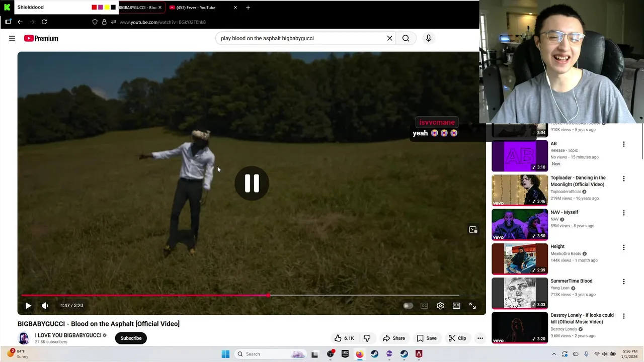The height and width of the screenshot is (362, 644).
Task: Close the BIGBABYGUCCI browser tab
Action: [x=160, y=8]
